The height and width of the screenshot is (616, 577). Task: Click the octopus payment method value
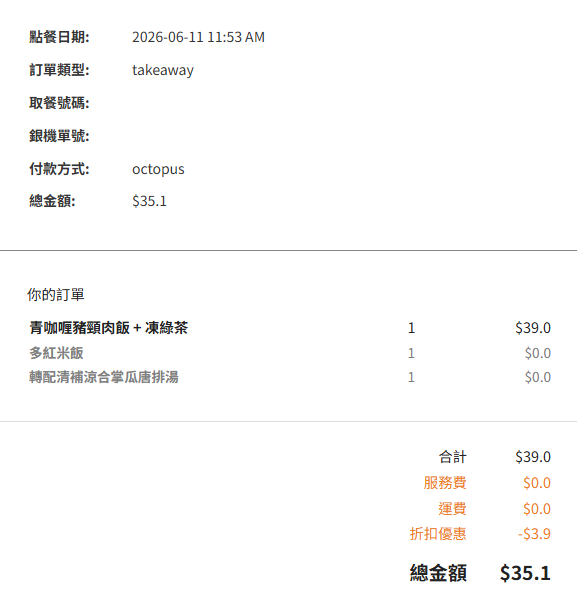158,169
